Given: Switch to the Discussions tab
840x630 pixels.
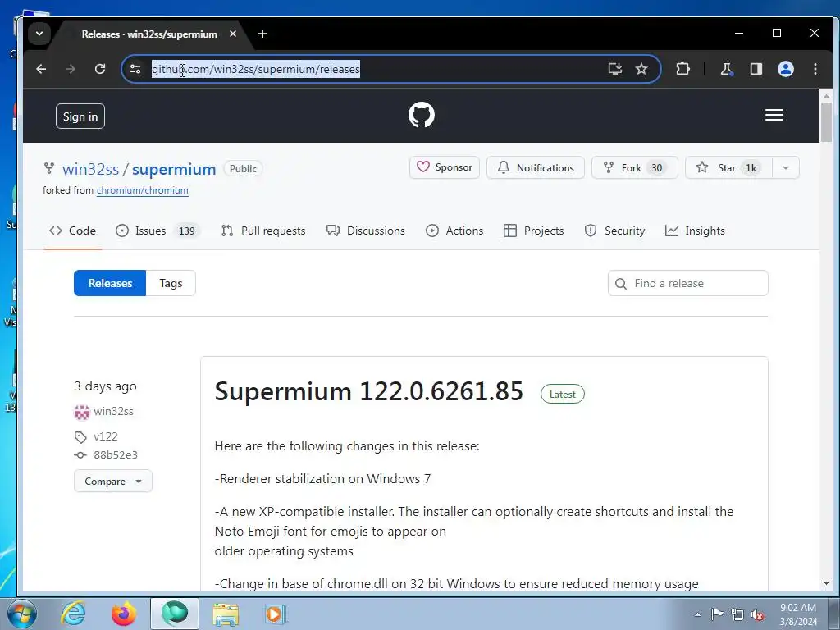Looking at the screenshot, I should (x=366, y=231).
